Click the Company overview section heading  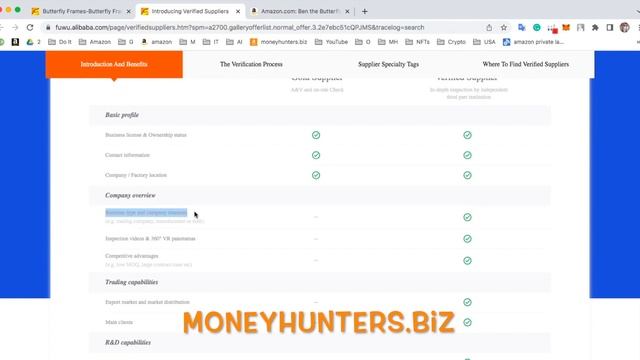(x=130, y=196)
